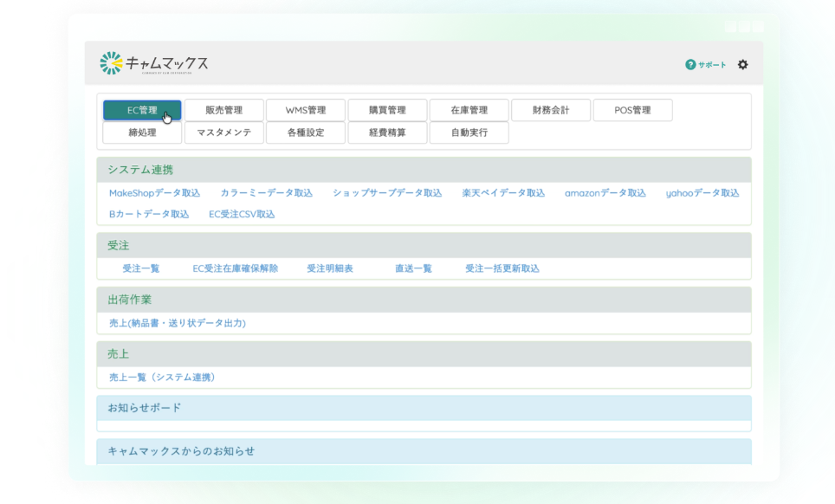Click the EC受注CSV取込 link
This screenshot has height=504, width=835.
click(x=242, y=215)
